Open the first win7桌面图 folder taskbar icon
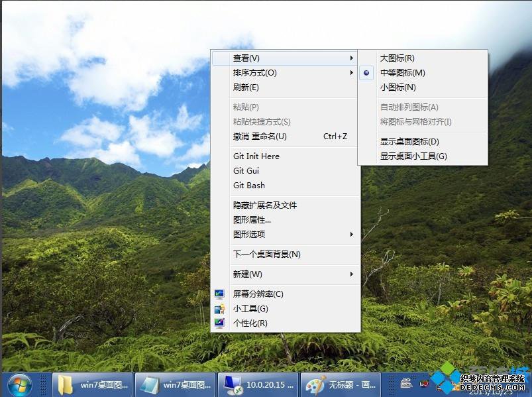Image resolution: width=532 pixels, height=397 pixels. [93, 384]
